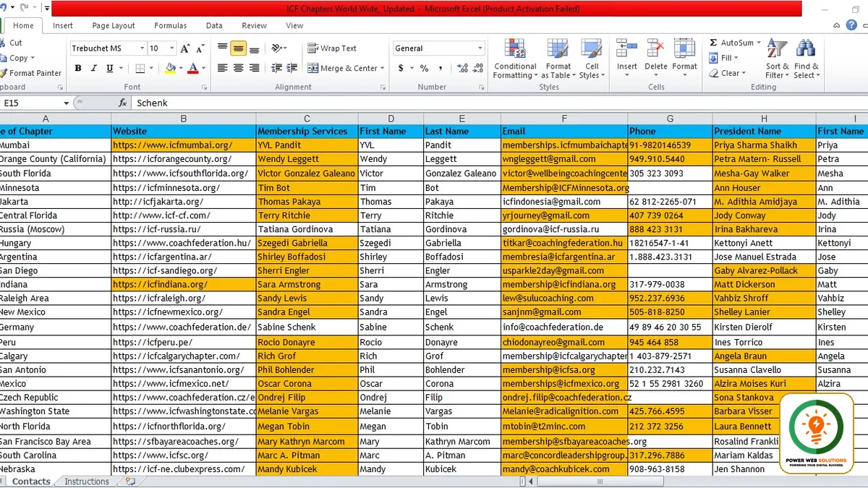Click the Excel Help question mark

pyautogui.click(x=851, y=25)
